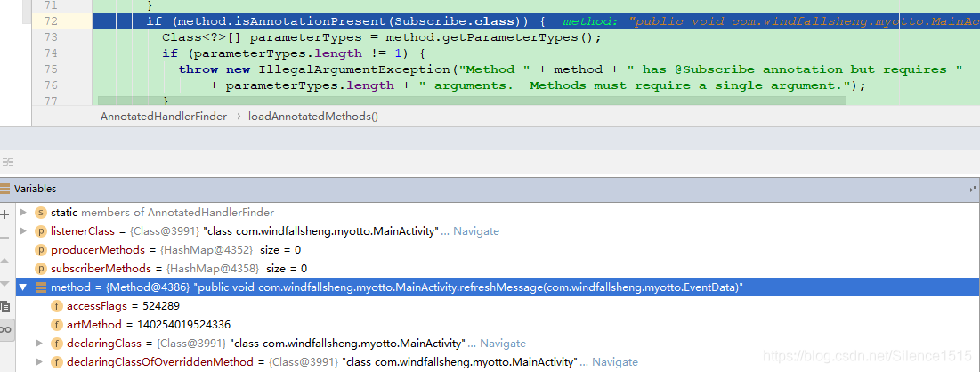Move watch up with the up arrow
Image resolution: width=980 pixels, height=372 pixels.
click(x=5, y=261)
